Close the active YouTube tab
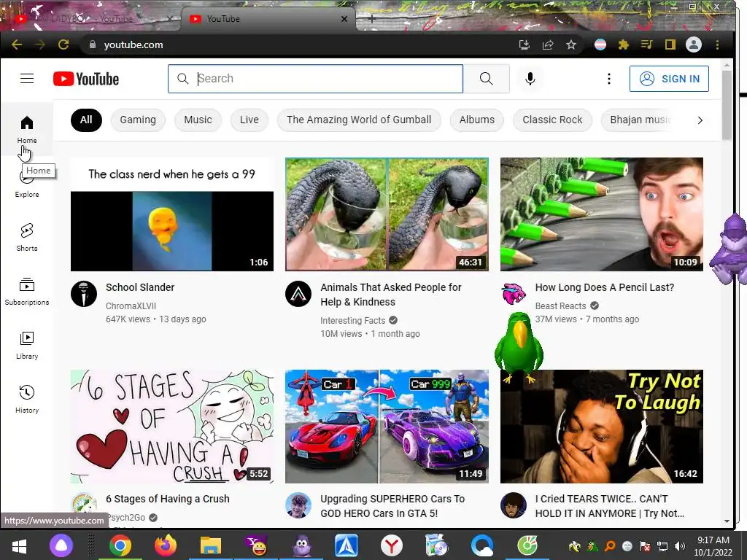 [x=344, y=19]
